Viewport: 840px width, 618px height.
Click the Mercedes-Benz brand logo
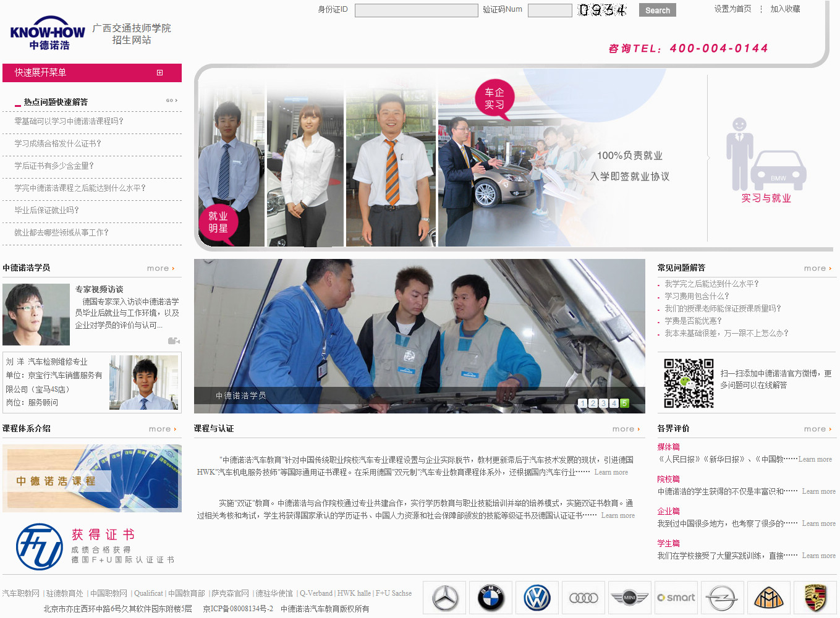(444, 598)
